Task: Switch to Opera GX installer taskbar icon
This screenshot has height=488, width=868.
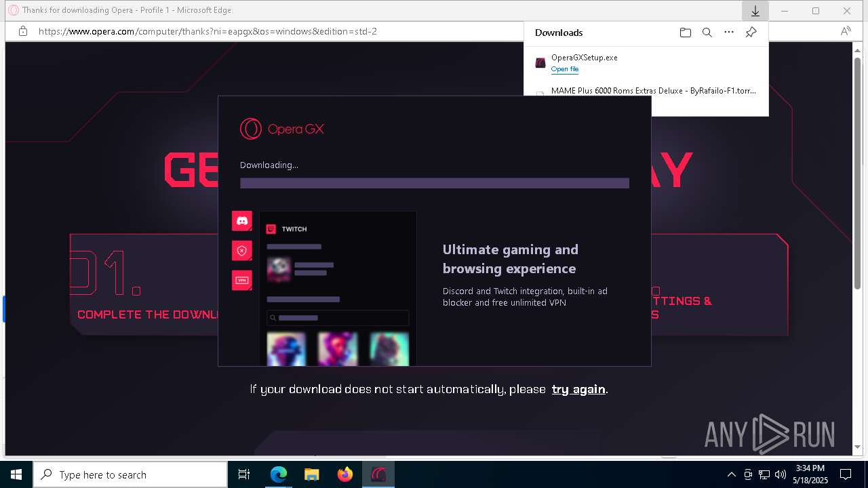Action: click(378, 474)
